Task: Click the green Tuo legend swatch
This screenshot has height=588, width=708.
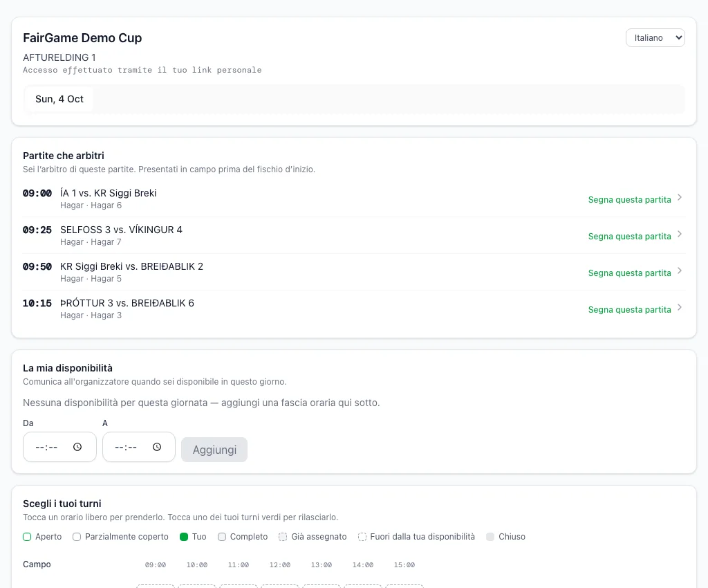Action: (184, 537)
